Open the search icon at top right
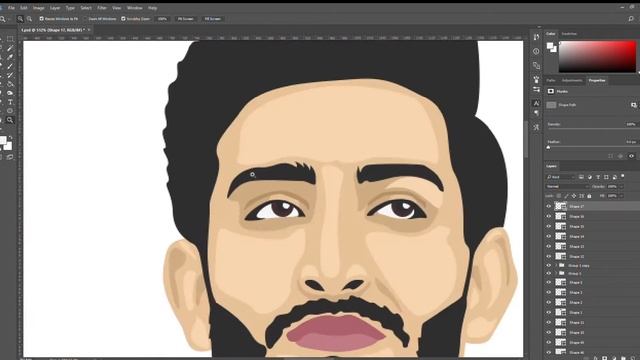640x360 pixels. (x=631, y=19)
